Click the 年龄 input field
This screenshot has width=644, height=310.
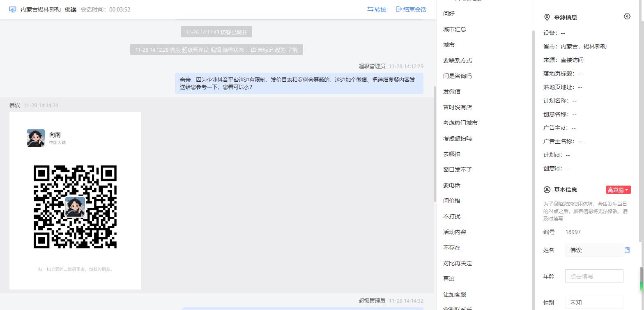click(x=594, y=276)
